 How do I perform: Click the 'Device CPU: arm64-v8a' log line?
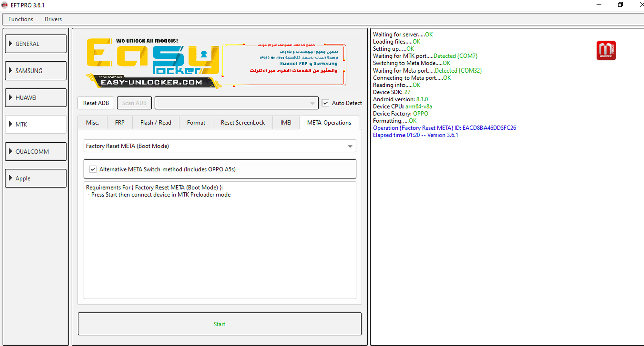click(403, 106)
